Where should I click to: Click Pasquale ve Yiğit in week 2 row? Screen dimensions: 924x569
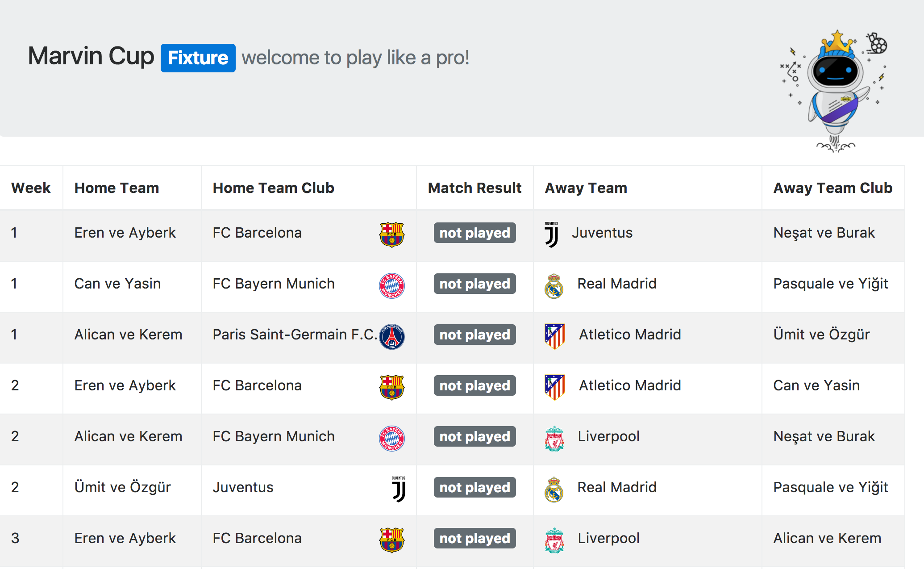[x=831, y=487]
